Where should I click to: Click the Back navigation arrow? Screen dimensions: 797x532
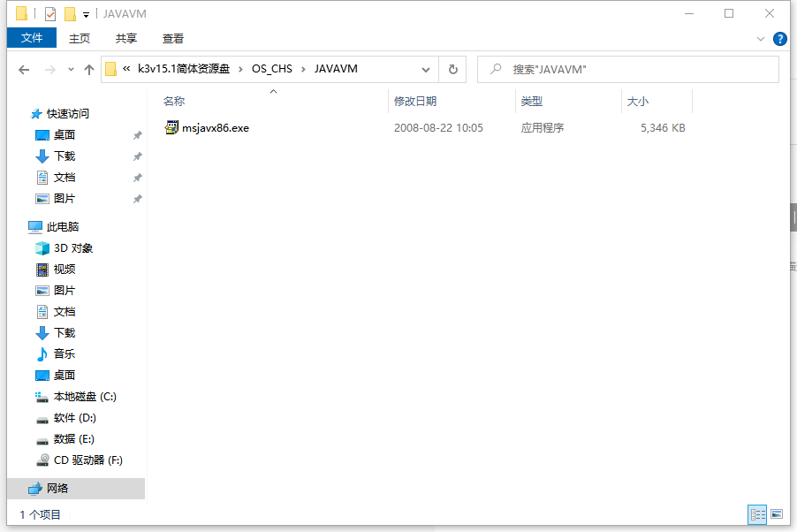[x=24, y=68]
